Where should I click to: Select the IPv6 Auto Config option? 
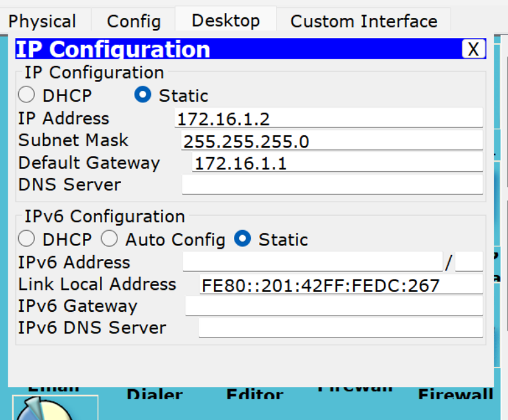coord(110,240)
